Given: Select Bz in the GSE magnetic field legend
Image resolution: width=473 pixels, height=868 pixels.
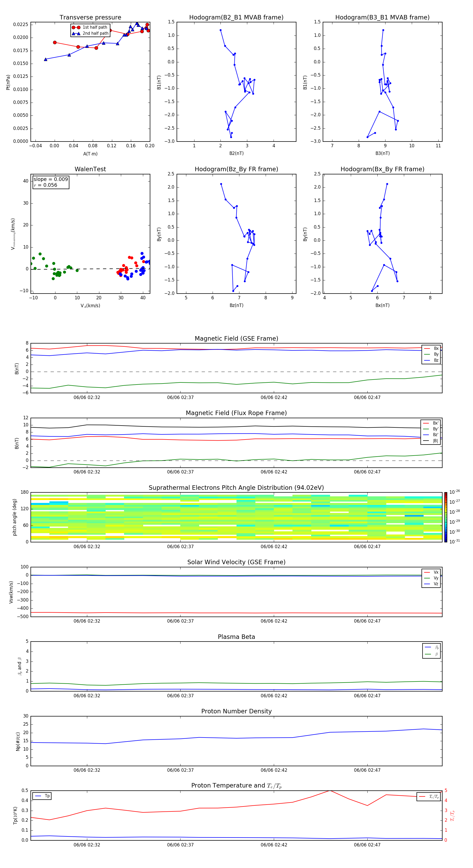Looking at the screenshot, I should 431,360.
